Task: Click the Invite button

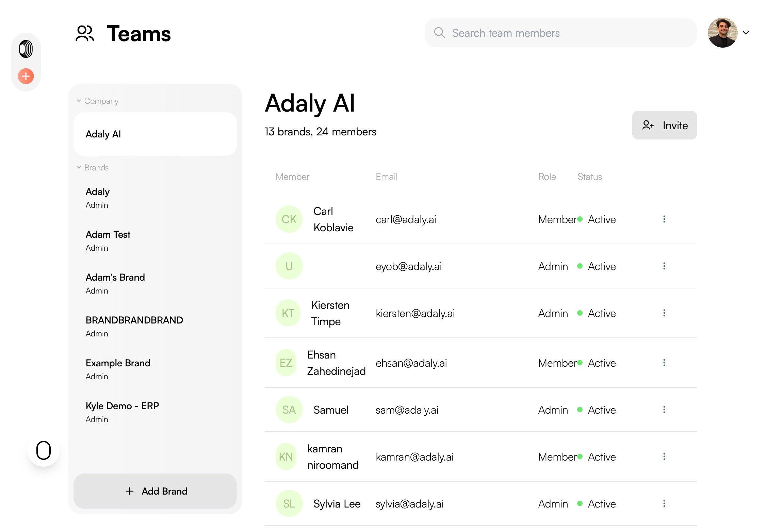Action: pyautogui.click(x=664, y=126)
